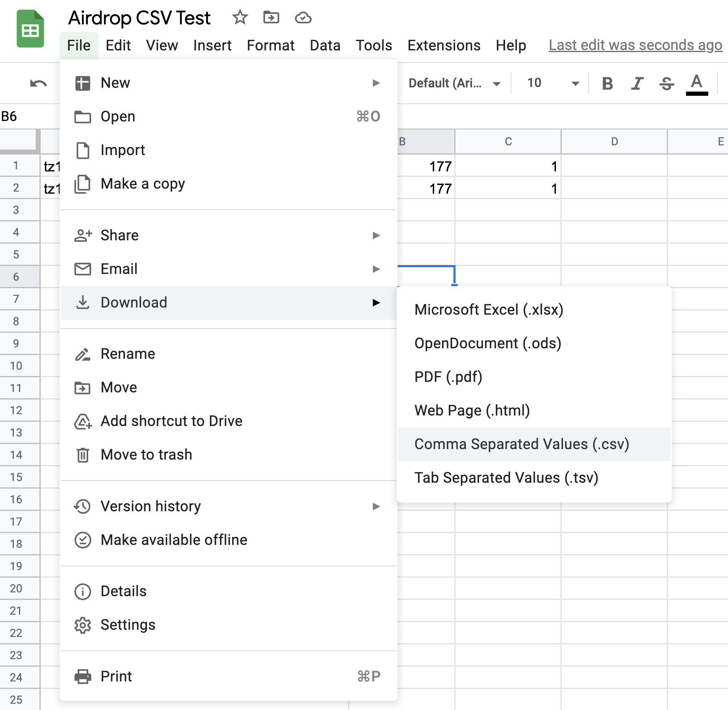Click the undo arrow in toolbar

[38, 83]
